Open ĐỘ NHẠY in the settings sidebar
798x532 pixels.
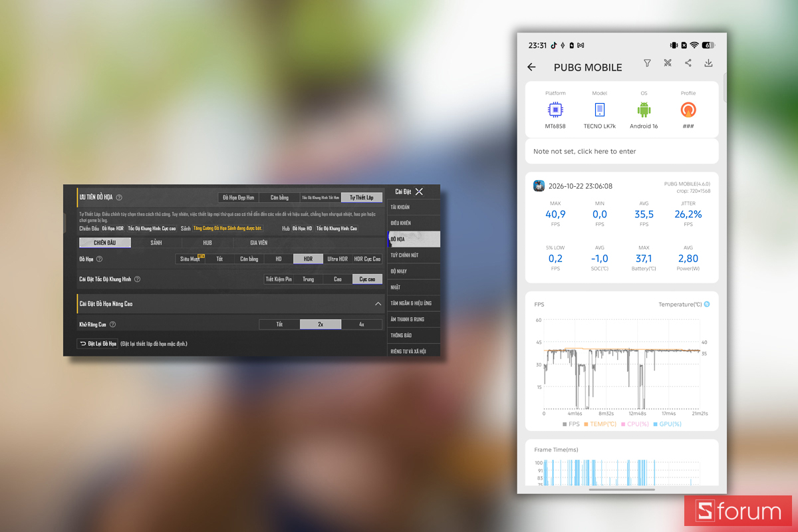click(x=414, y=271)
